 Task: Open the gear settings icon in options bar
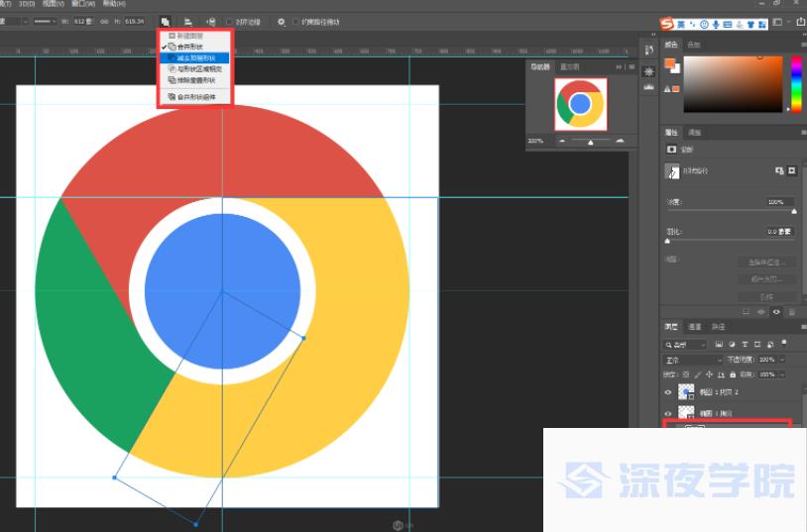tap(282, 22)
